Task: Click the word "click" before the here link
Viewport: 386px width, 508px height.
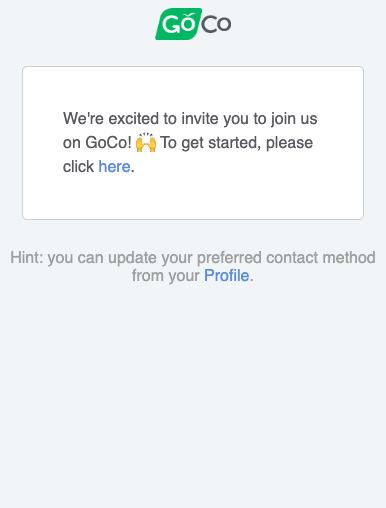Action: pyautogui.click(x=78, y=166)
